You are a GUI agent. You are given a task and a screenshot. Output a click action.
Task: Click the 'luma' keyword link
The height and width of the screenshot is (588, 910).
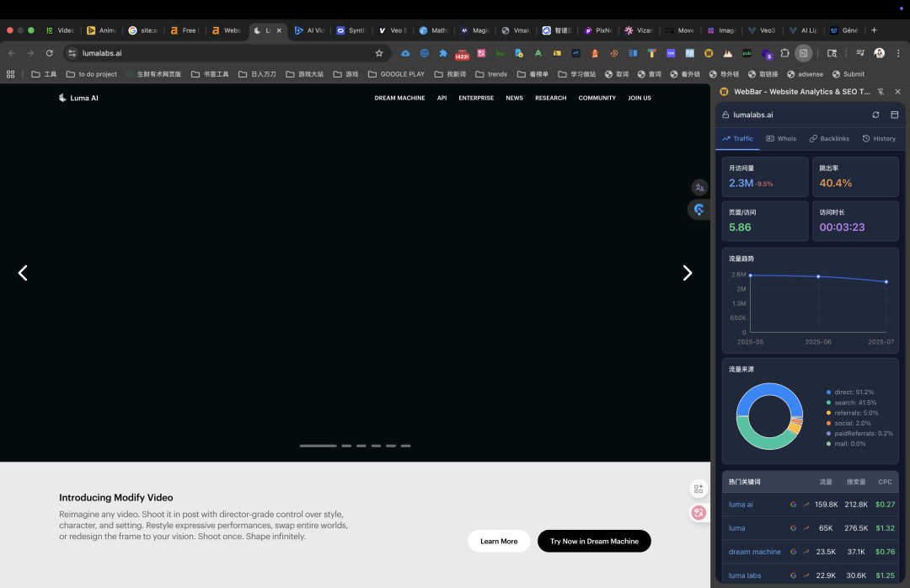736,528
